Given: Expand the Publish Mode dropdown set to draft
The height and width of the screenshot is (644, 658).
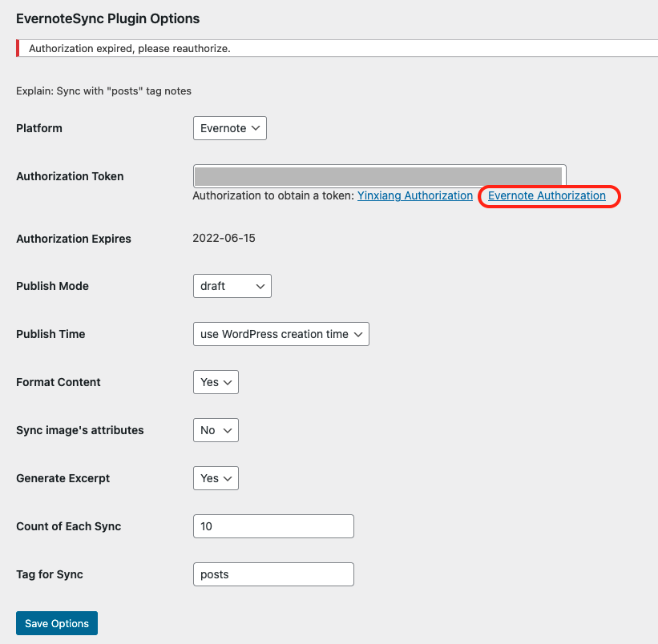Looking at the screenshot, I should pos(232,286).
